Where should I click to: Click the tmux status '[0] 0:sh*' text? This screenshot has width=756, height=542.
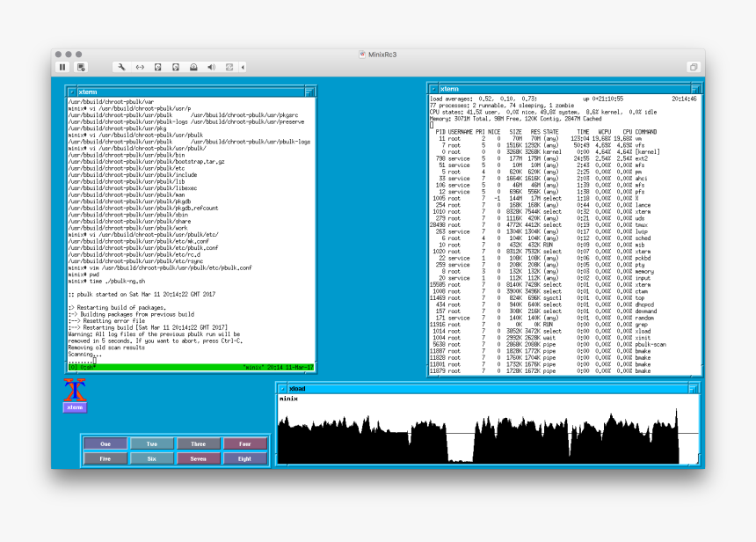coord(82,367)
